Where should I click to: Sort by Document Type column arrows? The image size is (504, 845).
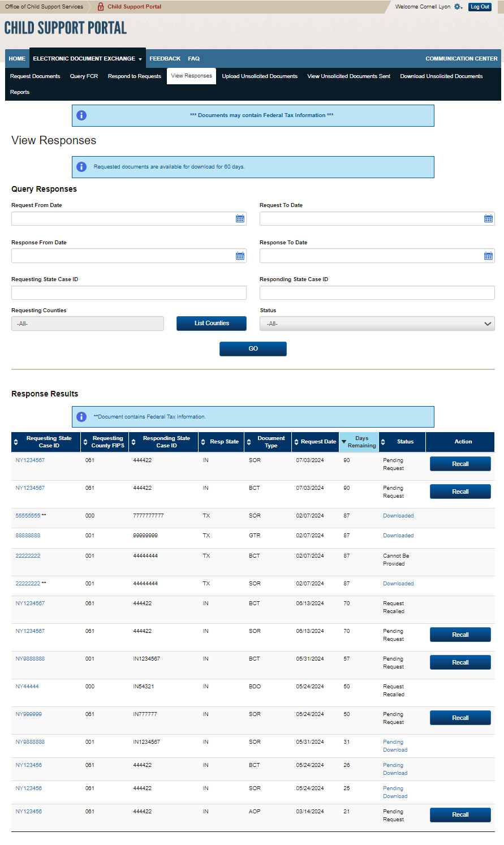249,442
